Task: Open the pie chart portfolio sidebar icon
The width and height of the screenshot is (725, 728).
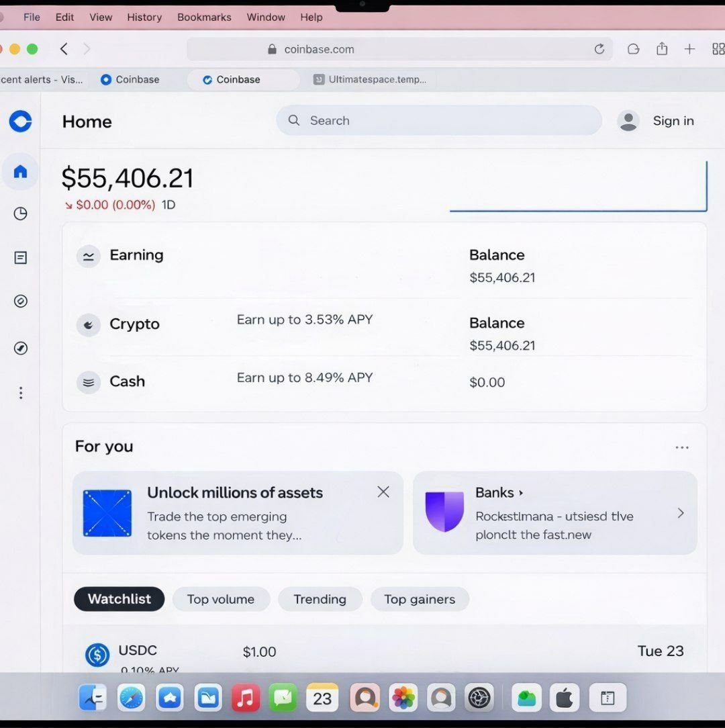Action: click(20, 214)
